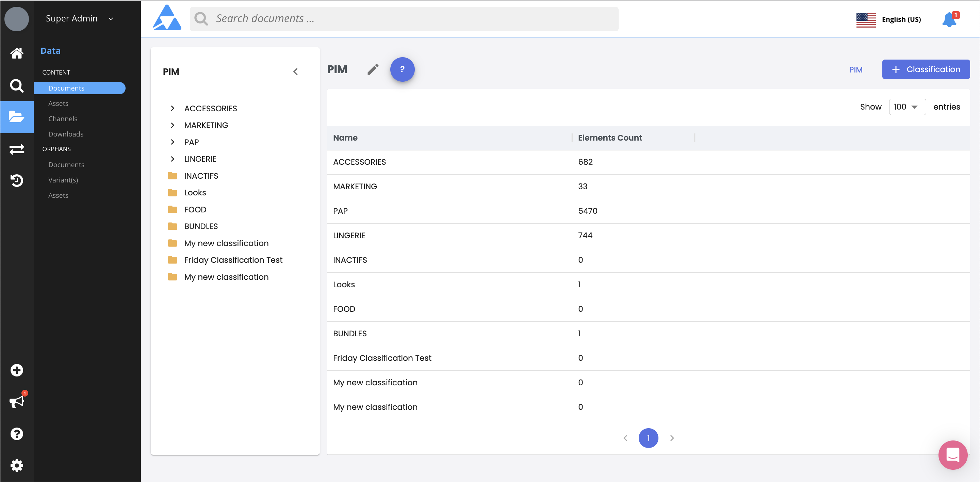The image size is (980, 482).
Task: Select Documents under CONTENT menu
Action: [x=80, y=88]
